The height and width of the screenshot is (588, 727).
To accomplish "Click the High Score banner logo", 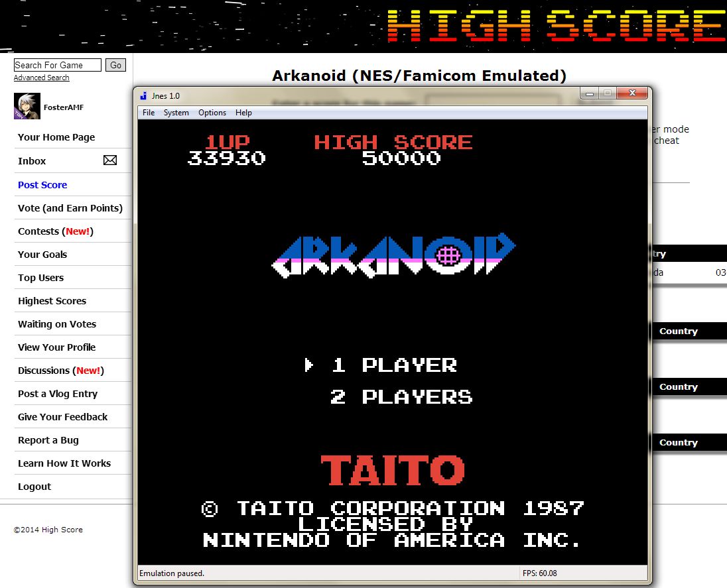I will click(555, 25).
